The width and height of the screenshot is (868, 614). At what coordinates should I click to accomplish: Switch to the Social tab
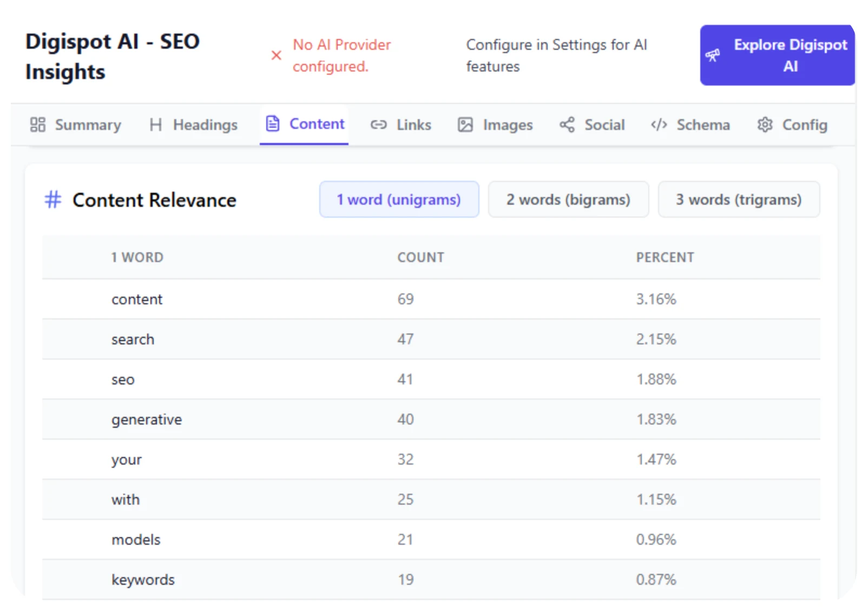click(592, 125)
